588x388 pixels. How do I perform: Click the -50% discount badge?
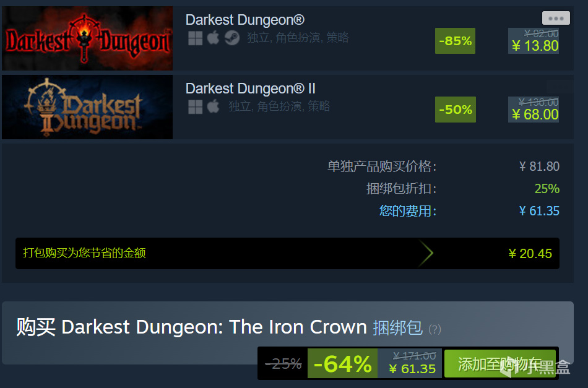[456, 110]
